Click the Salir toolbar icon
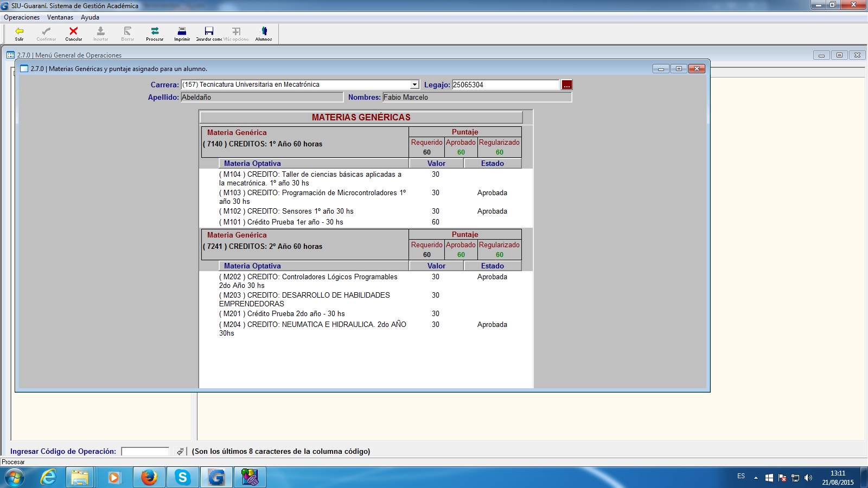The image size is (868, 488). click(20, 34)
